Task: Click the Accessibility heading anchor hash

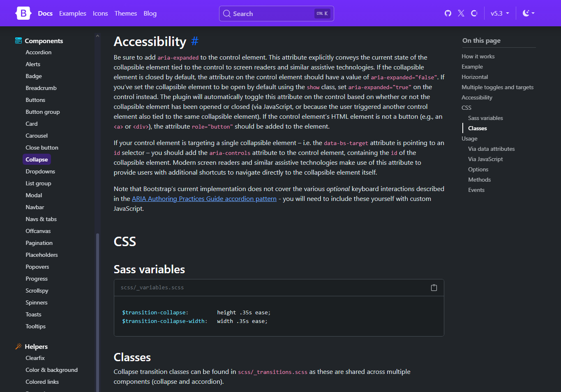Action: 195,41
